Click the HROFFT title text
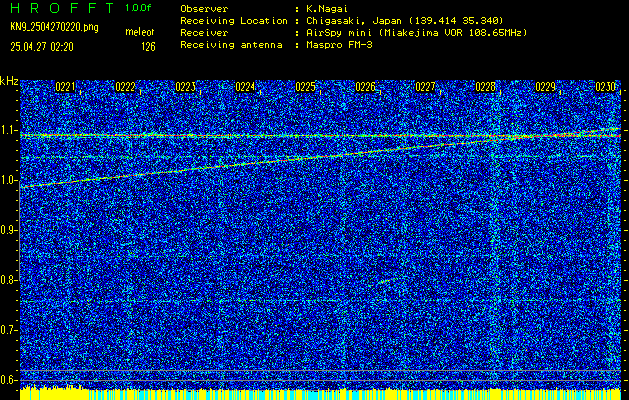Screen dimensions: 629x400 62,8
